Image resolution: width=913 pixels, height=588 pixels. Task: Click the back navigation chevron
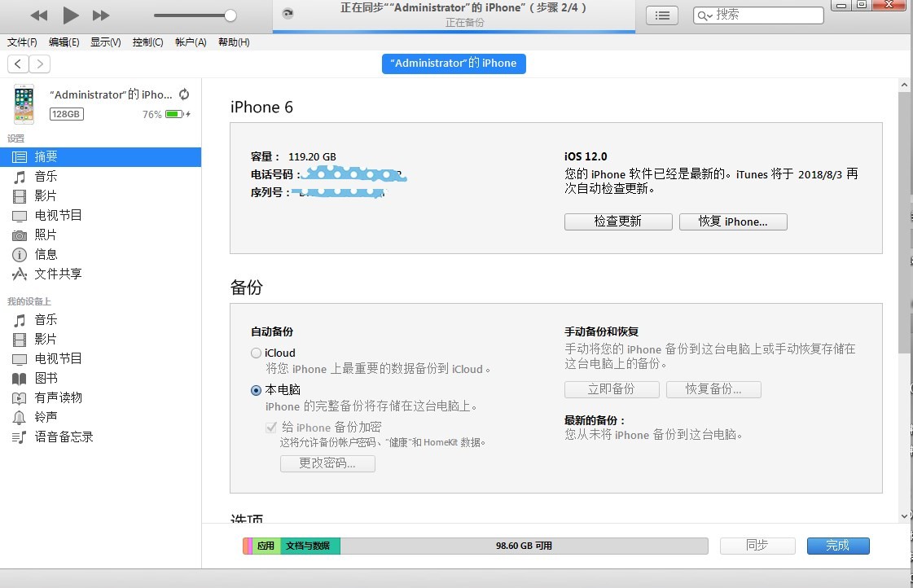click(x=18, y=64)
